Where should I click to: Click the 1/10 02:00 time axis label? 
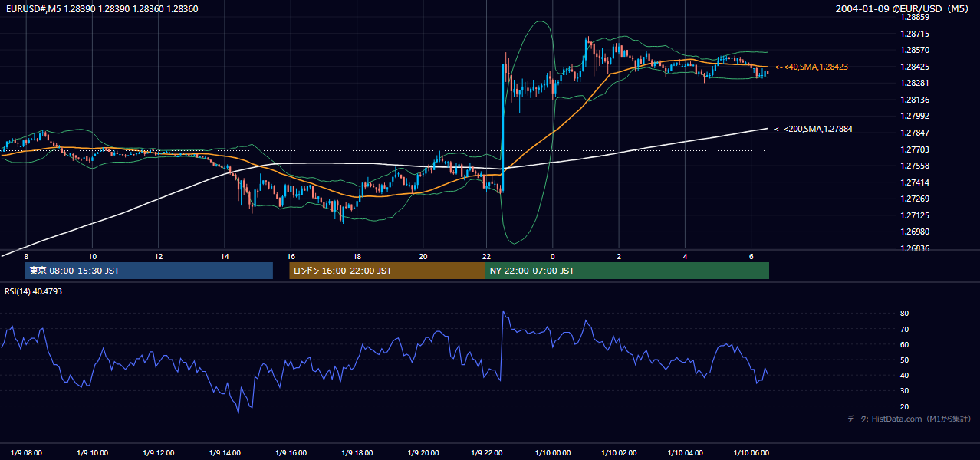[620, 452]
